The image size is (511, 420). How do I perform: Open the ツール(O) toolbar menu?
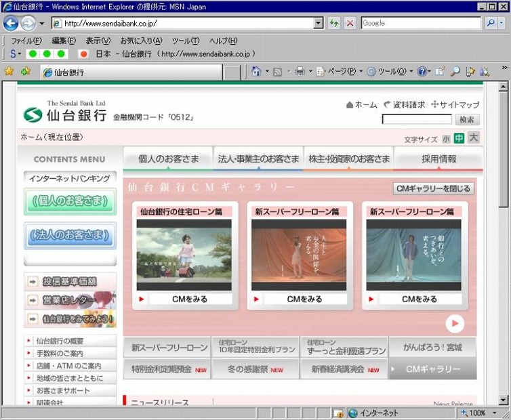[x=390, y=71]
